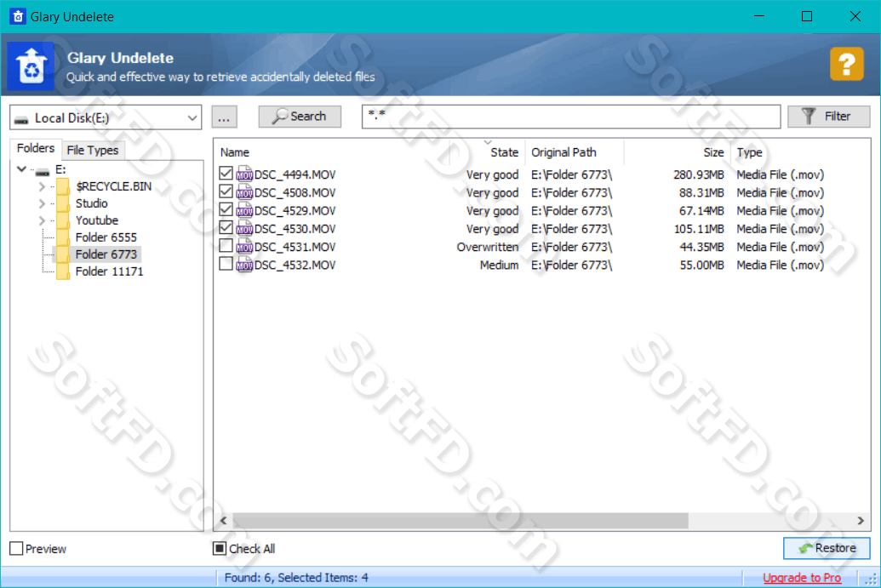Select the 'DSC_4494.MOV' file name
The width and height of the screenshot is (881, 588).
coord(295,174)
